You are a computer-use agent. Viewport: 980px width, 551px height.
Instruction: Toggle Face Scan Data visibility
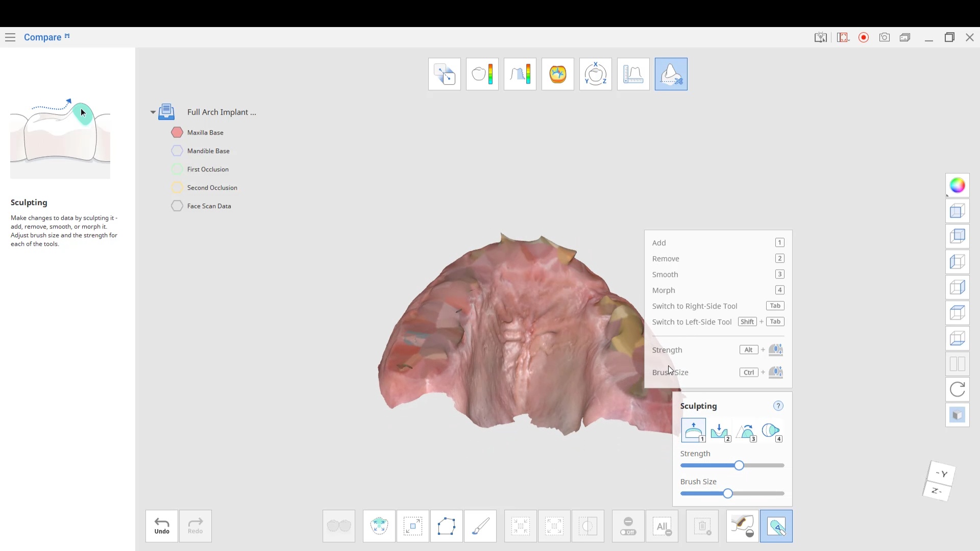(177, 206)
